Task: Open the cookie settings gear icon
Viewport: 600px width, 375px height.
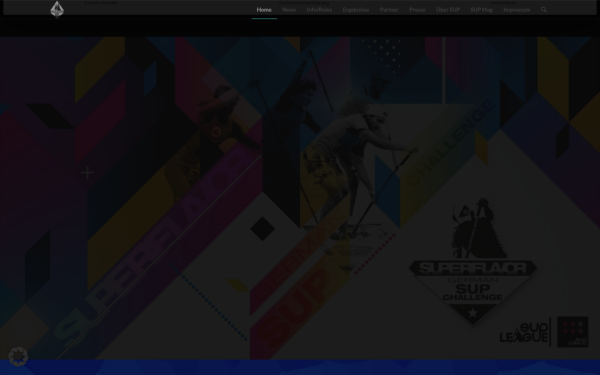Action: pos(18,357)
